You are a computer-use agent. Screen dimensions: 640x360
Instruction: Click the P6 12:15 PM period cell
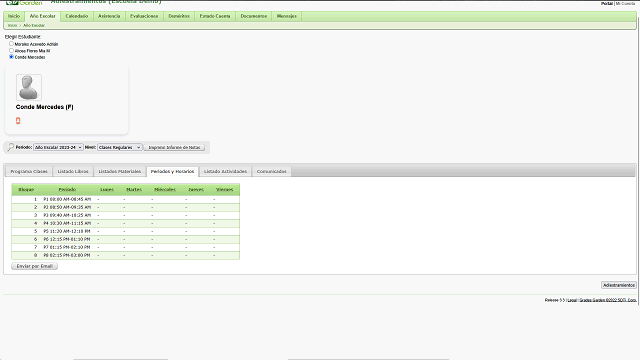(67, 239)
